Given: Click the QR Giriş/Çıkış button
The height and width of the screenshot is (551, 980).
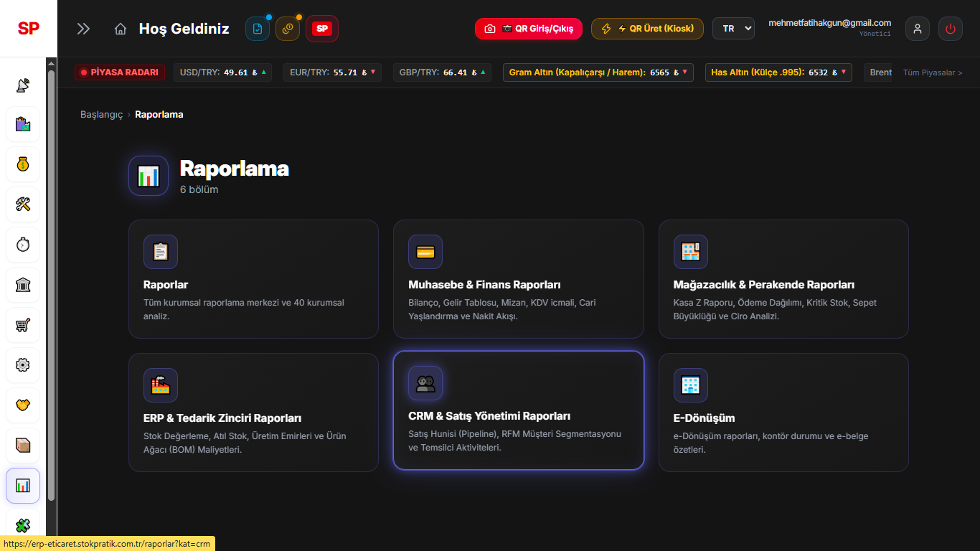Looking at the screenshot, I should click(529, 29).
